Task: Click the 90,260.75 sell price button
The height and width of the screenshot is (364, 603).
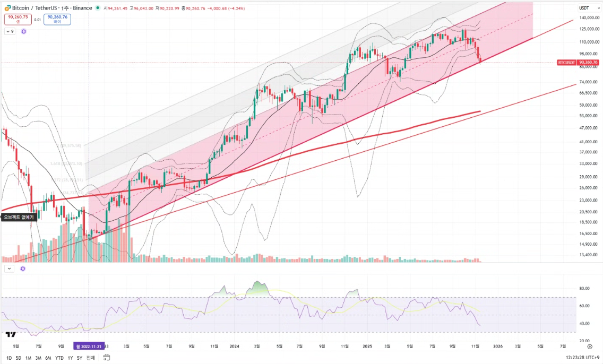Action: [x=18, y=19]
